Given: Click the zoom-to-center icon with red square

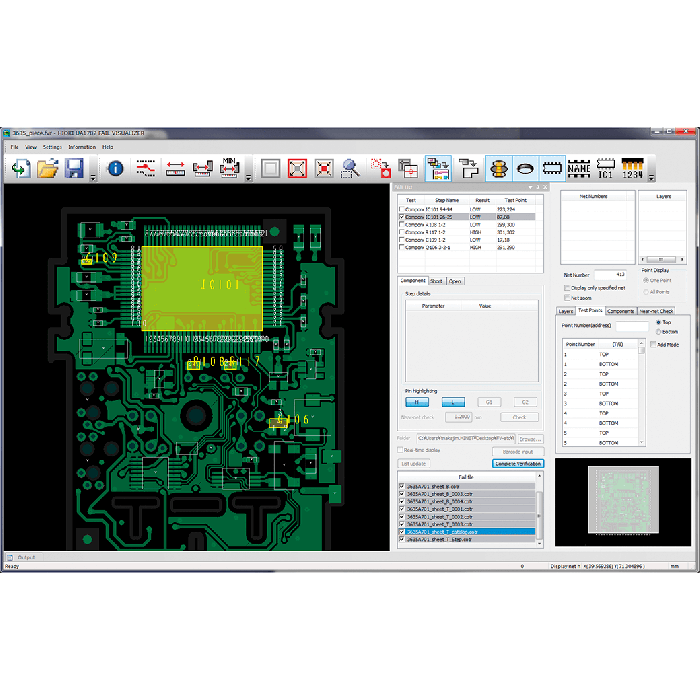Looking at the screenshot, I should pyautogui.click(x=324, y=168).
